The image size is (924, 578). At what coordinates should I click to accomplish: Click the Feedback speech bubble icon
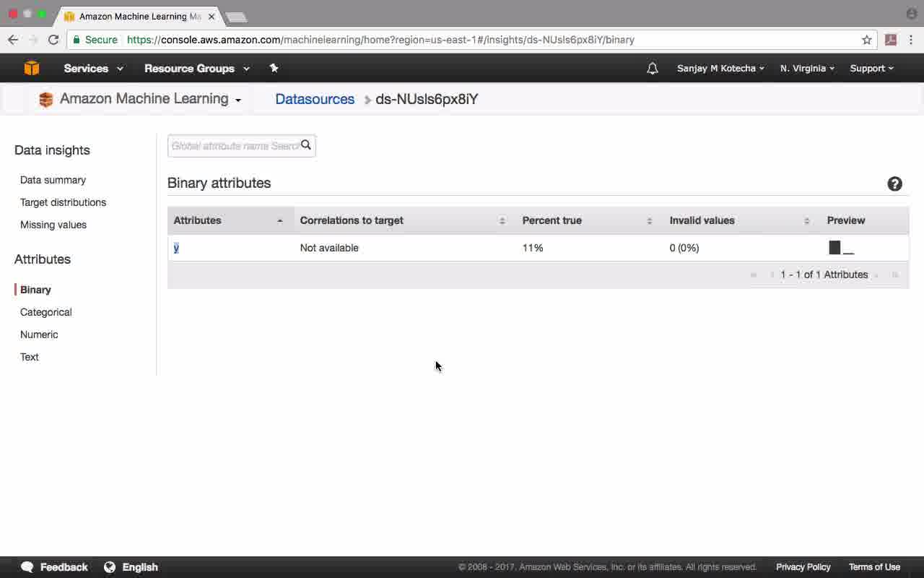(27, 567)
